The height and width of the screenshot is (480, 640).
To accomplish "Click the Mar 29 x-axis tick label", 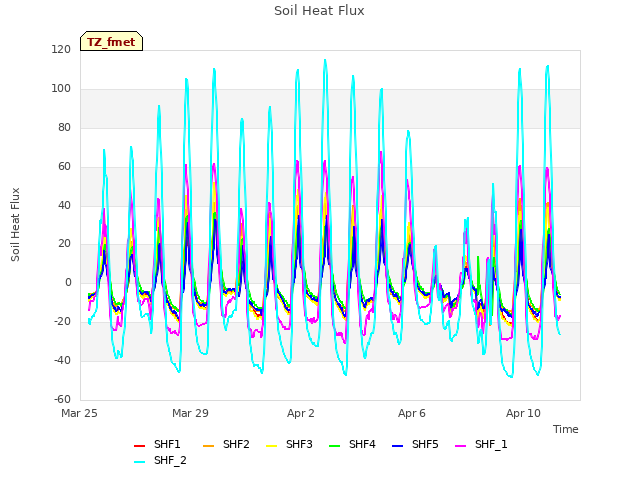I will (190, 413).
